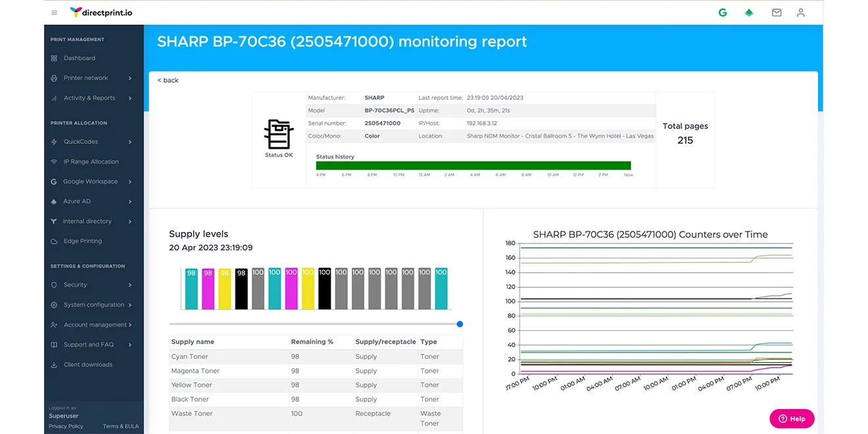Expand the System configuration chevron
The height and width of the screenshot is (434, 868).
tap(130, 305)
